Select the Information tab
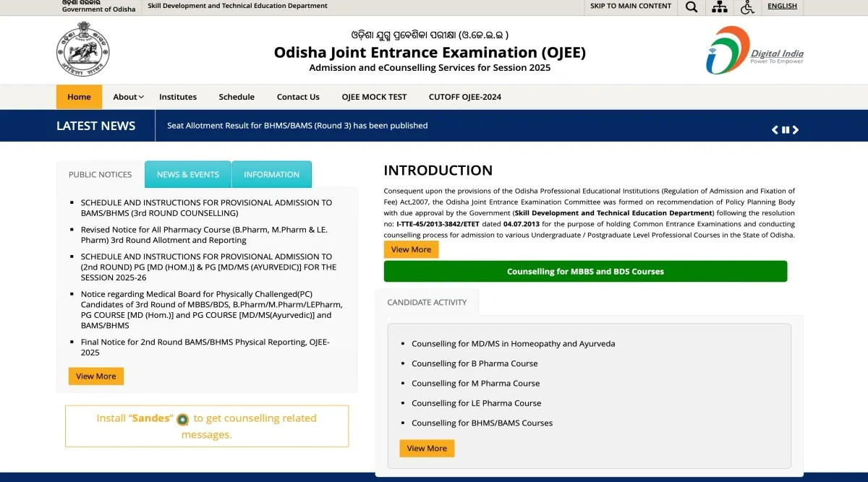The image size is (868, 482). [x=271, y=174]
